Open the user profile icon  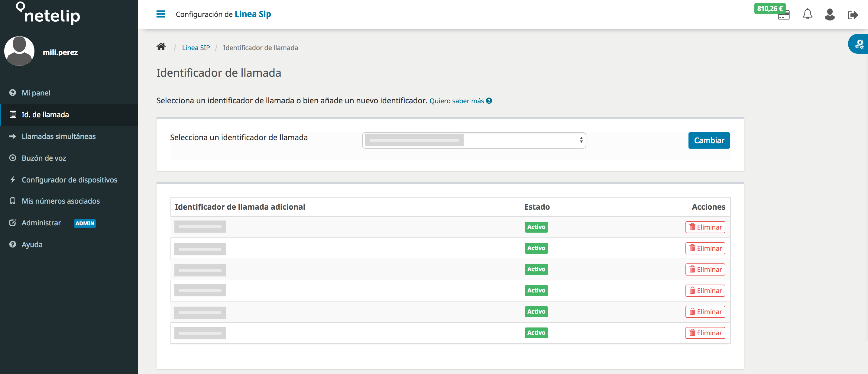coord(830,15)
